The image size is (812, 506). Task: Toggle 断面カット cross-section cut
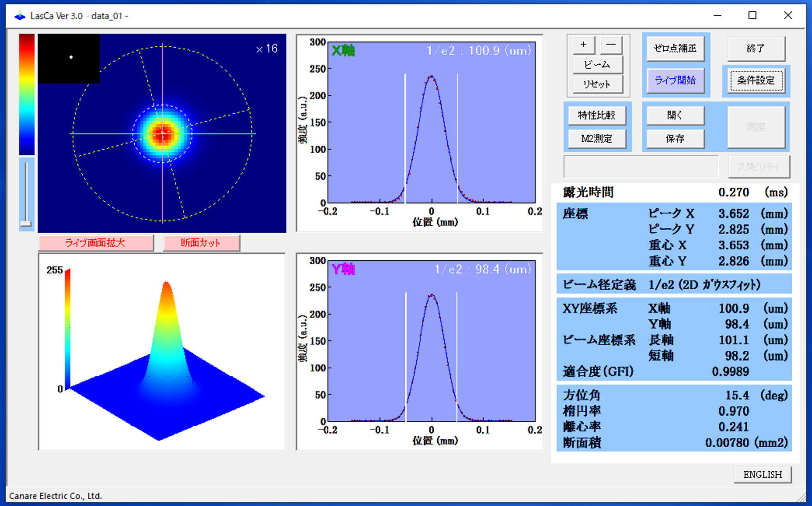coord(201,243)
